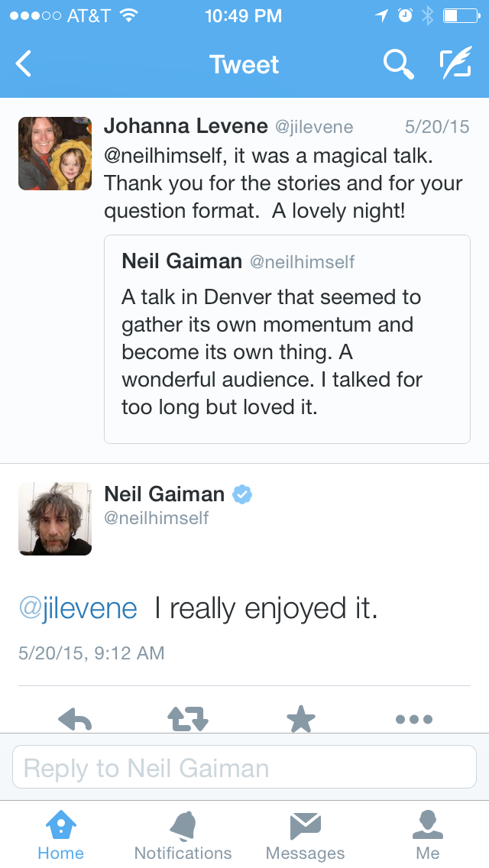Open the Notifications tab
The height and width of the screenshot is (868, 489).
183,835
